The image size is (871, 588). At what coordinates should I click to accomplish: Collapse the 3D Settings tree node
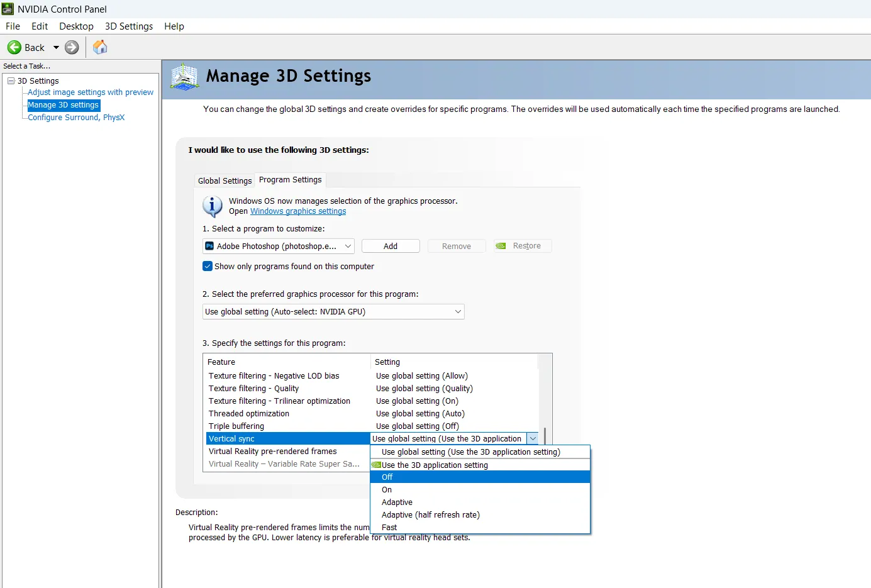click(11, 80)
